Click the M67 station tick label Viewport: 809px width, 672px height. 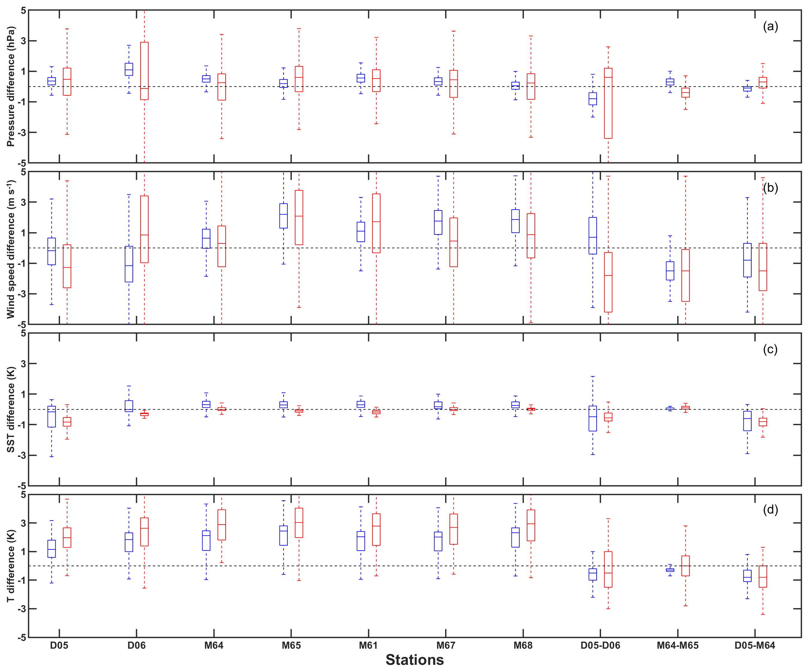click(x=446, y=645)
